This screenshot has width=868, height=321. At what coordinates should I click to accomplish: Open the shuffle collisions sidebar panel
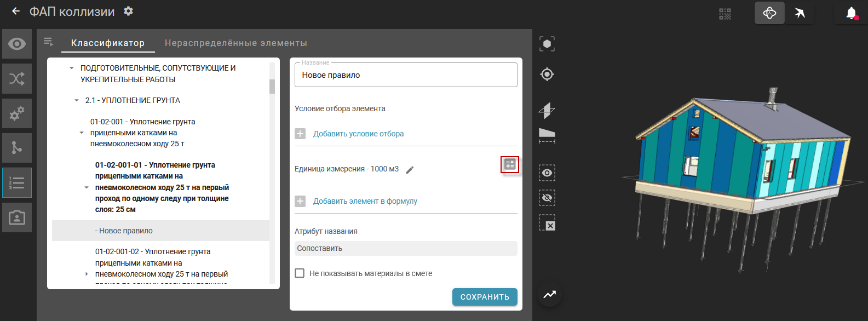point(17,78)
